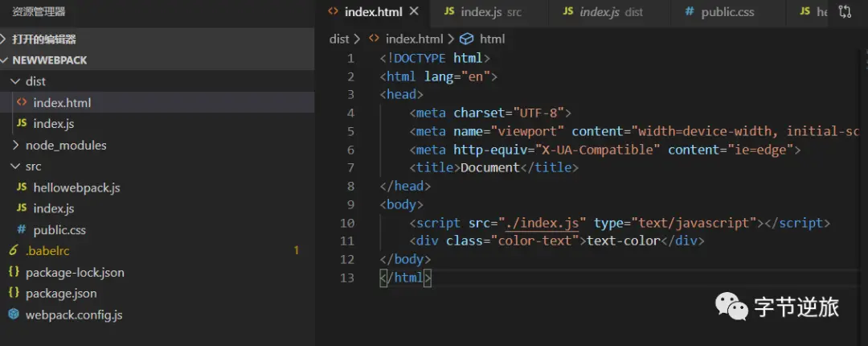Expand the node_modules folder
868x346 pixels.
click(x=158, y=146)
